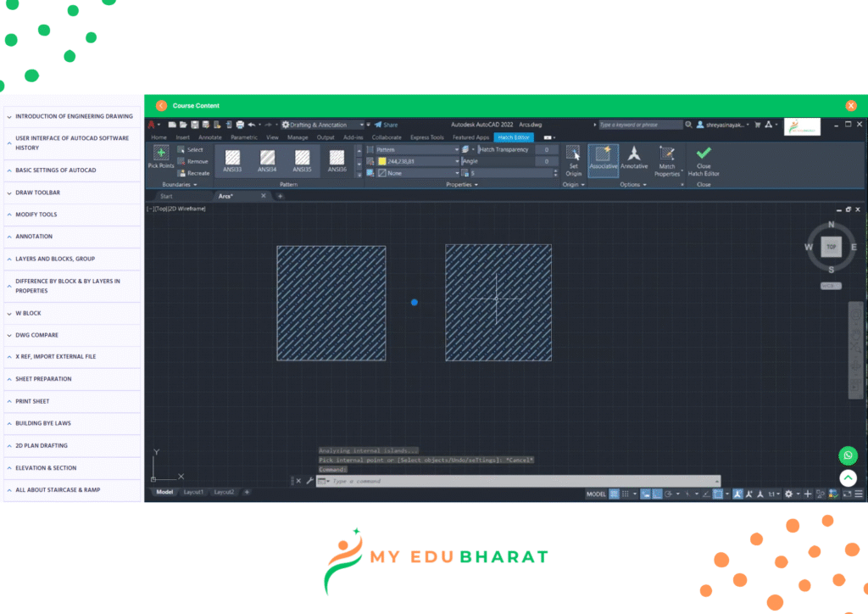Click the Share button

387,125
